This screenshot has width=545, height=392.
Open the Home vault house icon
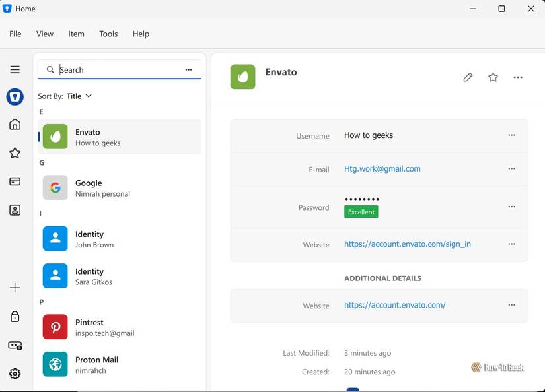pyautogui.click(x=15, y=124)
